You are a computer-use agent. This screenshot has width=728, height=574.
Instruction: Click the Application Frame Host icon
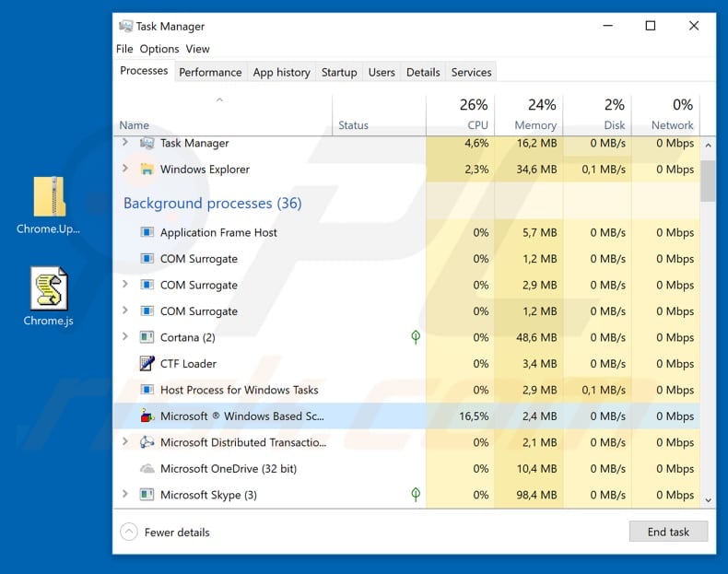tap(147, 232)
